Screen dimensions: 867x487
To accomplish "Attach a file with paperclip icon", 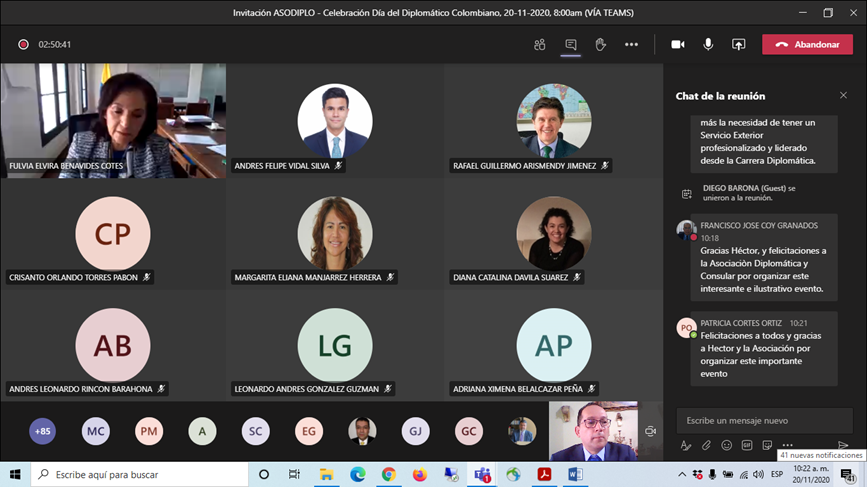I will coord(706,446).
